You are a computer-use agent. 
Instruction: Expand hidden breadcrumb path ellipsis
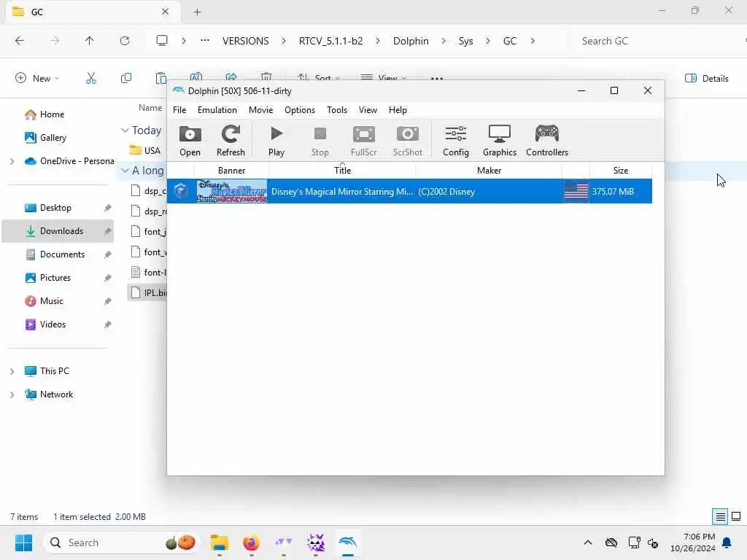pos(205,41)
